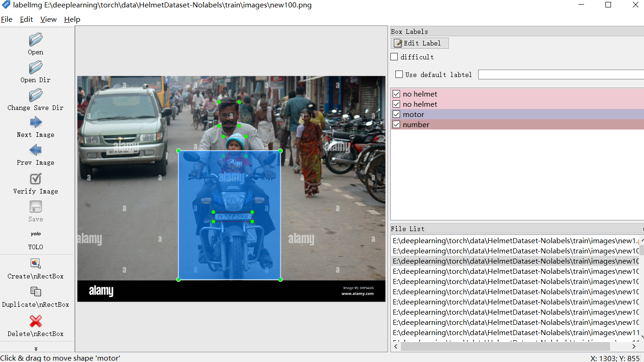
Task: Click the default label text field
Action: coord(561,74)
